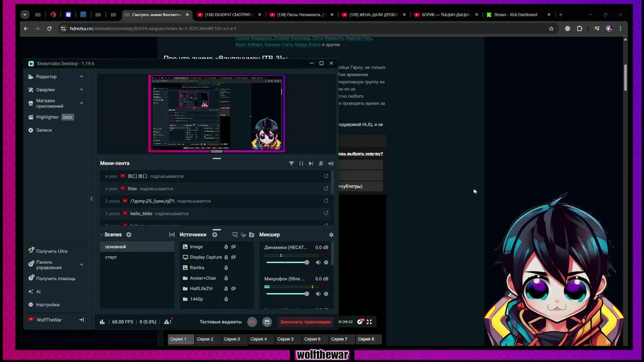Start recording with REC button
Image resolution: width=644 pixels, height=362 pixels.
click(x=252, y=322)
